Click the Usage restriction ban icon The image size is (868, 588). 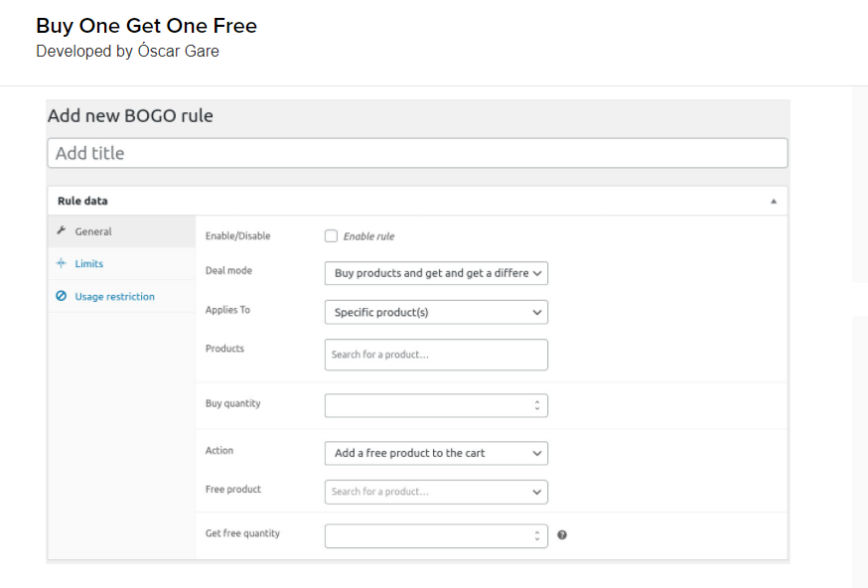coord(61,296)
